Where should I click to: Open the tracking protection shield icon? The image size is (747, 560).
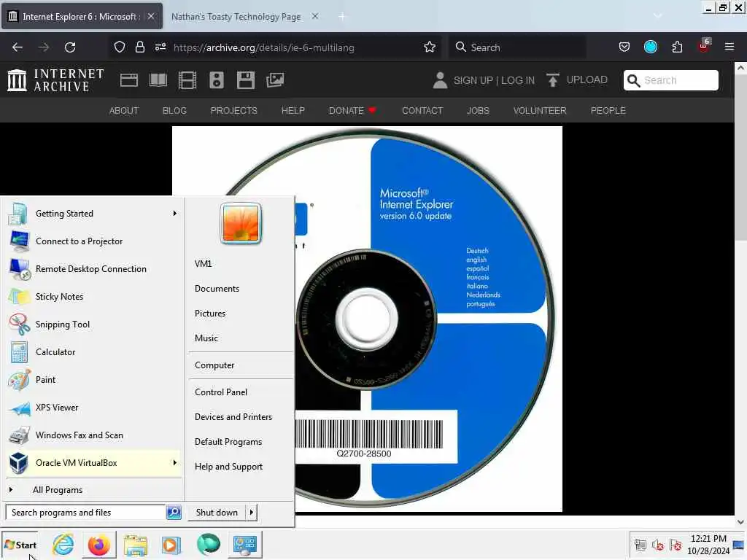pos(119,47)
